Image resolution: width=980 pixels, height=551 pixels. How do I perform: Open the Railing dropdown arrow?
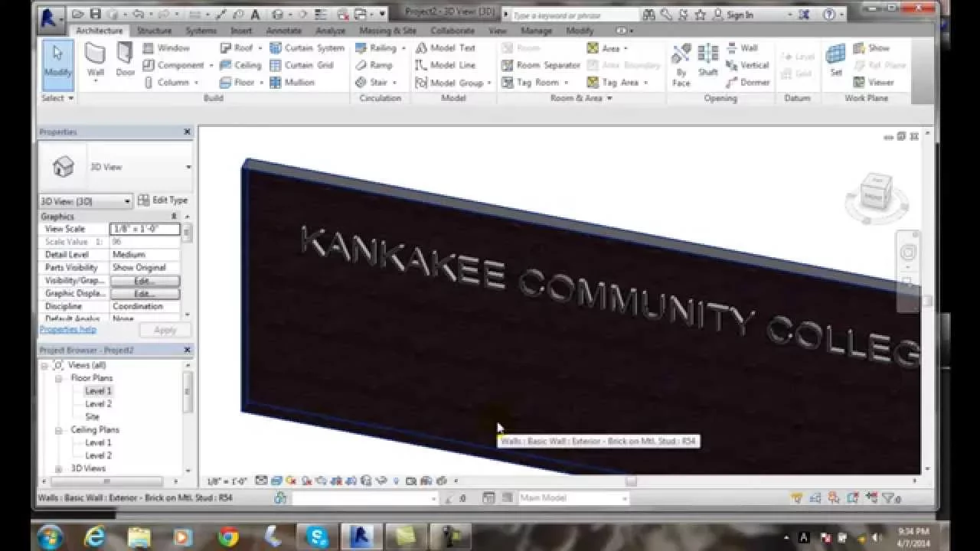pos(403,48)
